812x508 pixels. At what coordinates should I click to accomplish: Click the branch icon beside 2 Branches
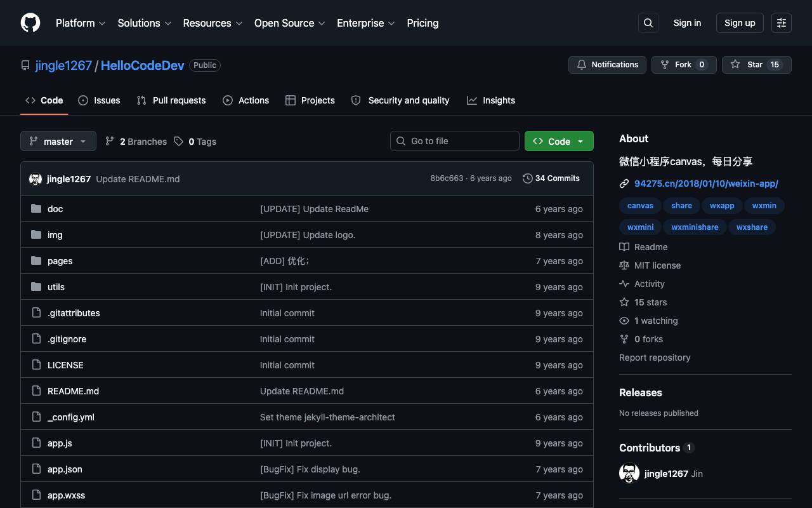click(x=110, y=141)
